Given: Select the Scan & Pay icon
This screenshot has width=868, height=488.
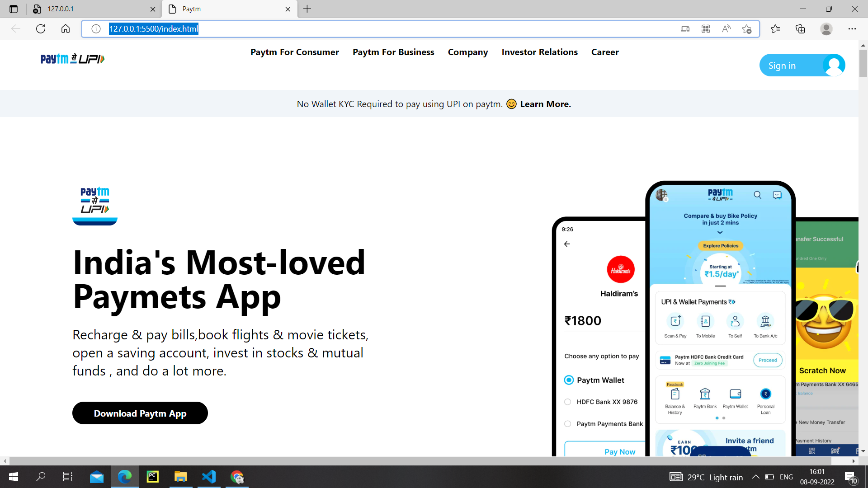Looking at the screenshot, I should tap(675, 321).
